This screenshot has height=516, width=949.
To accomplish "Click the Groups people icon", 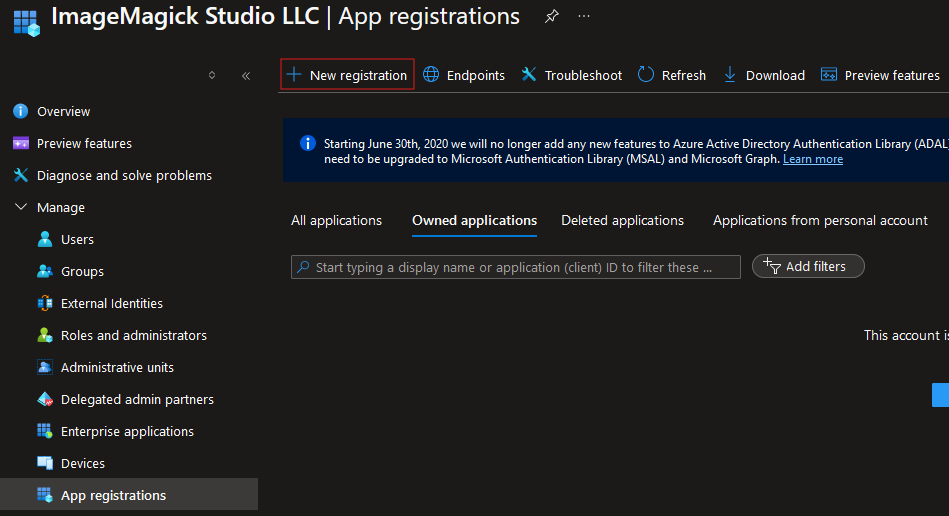I will (x=45, y=271).
